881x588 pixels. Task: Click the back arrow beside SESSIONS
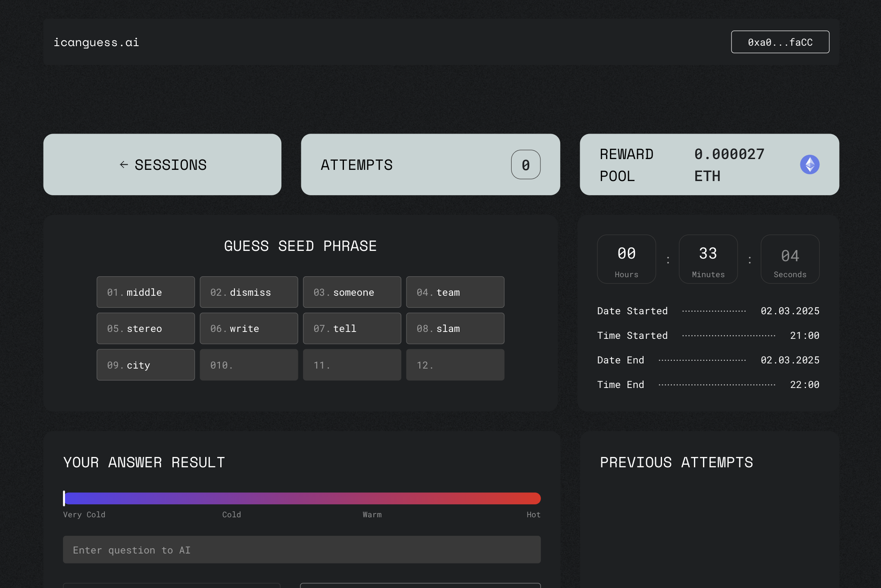(124, 165)
